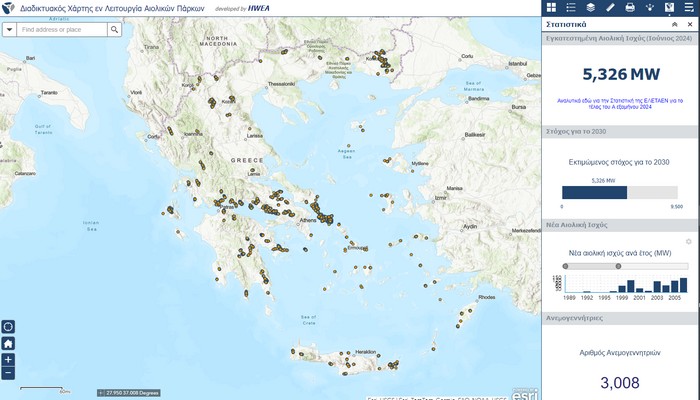Screen dimensions: 700x400
Task: Expand the search source dropdown arrow
Action: [9, 30]
